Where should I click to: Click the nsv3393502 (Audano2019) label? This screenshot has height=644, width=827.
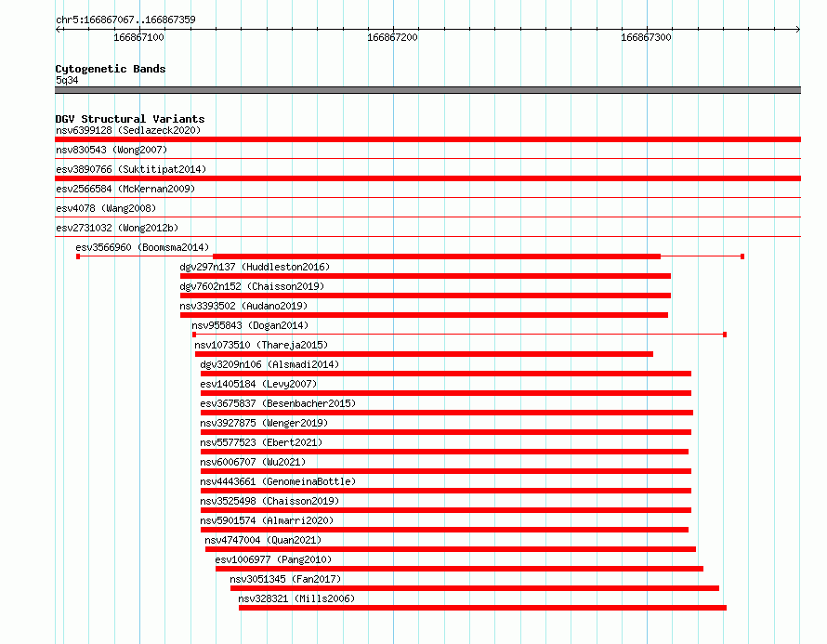(243, 306)
